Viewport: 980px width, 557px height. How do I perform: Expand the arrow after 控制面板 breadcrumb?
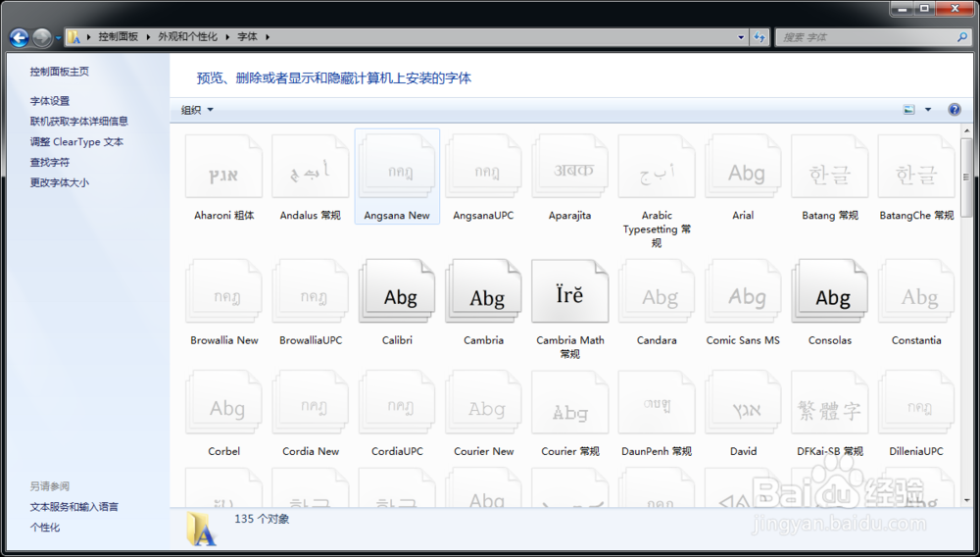click(x=148, y=37)
